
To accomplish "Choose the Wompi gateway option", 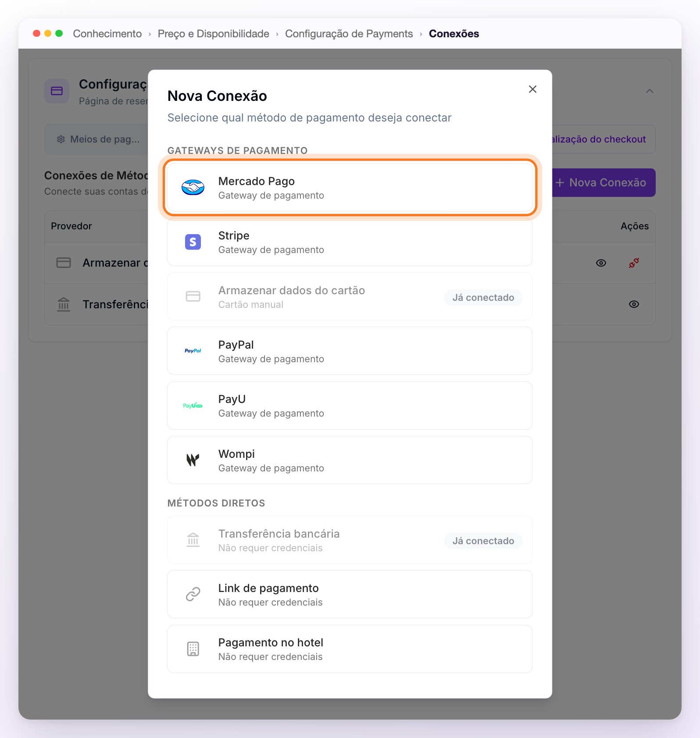I will (350, 460).
